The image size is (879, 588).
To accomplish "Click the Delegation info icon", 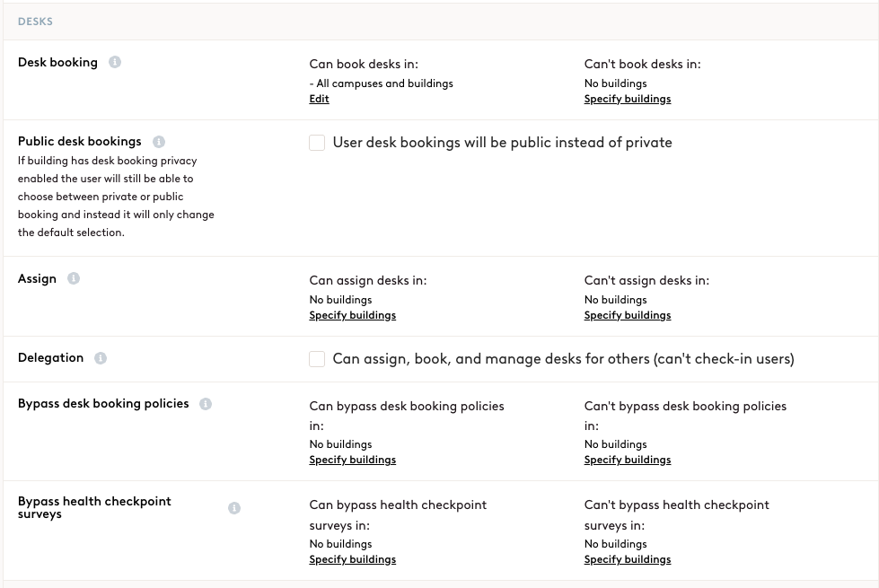I will pos(101,358).
